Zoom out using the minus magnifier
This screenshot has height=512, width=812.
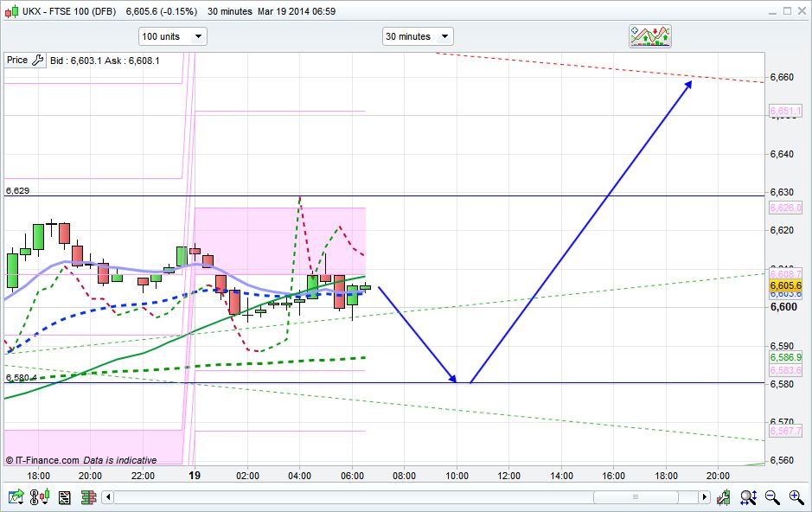pos(772,497)
